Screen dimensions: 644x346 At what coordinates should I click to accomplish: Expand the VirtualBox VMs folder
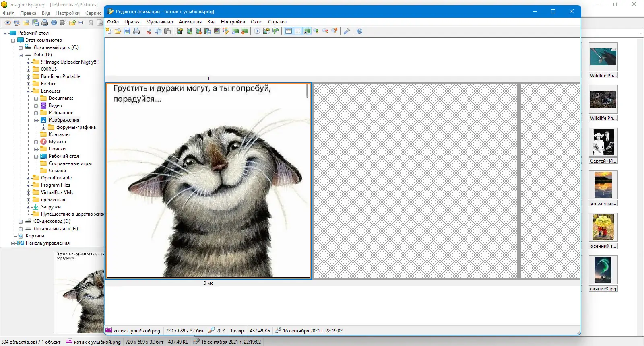click(29, 193)
